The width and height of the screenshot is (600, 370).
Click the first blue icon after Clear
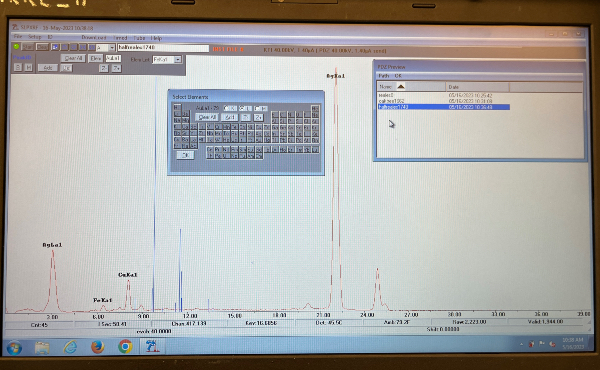click(55, 47)
